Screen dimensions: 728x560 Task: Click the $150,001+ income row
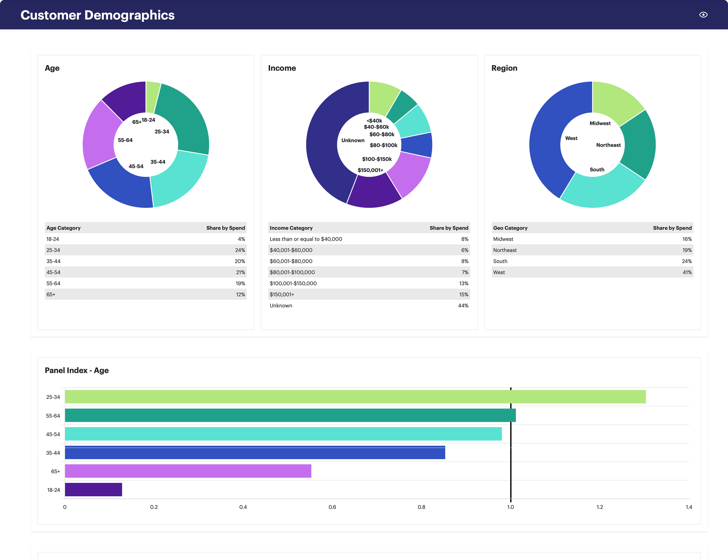tap(369, 295)
